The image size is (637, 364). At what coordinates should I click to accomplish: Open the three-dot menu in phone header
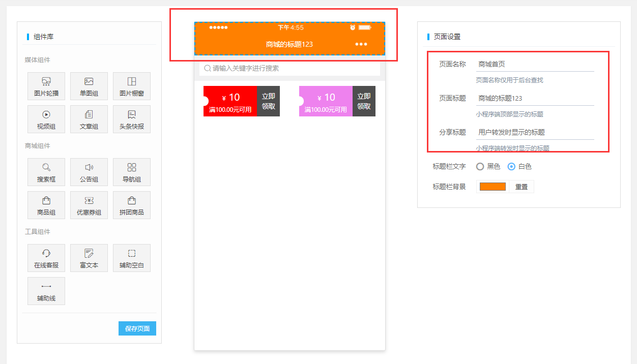(361, 44)
